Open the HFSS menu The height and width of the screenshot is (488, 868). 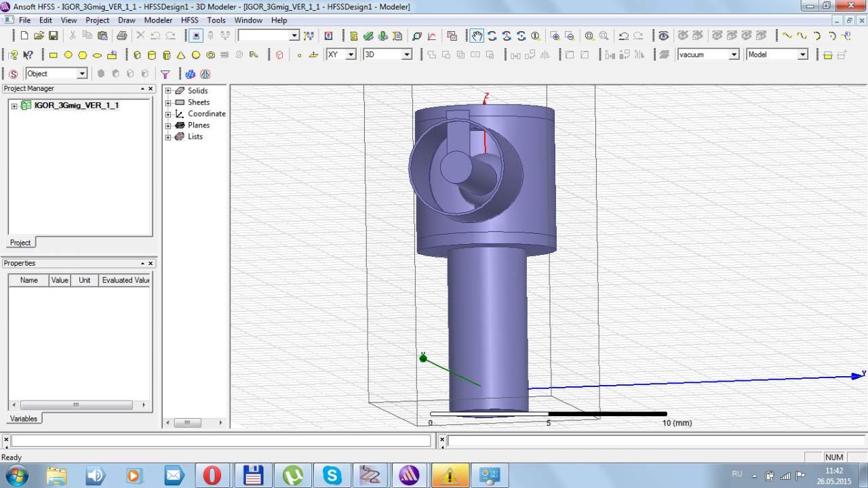point(189,20)
